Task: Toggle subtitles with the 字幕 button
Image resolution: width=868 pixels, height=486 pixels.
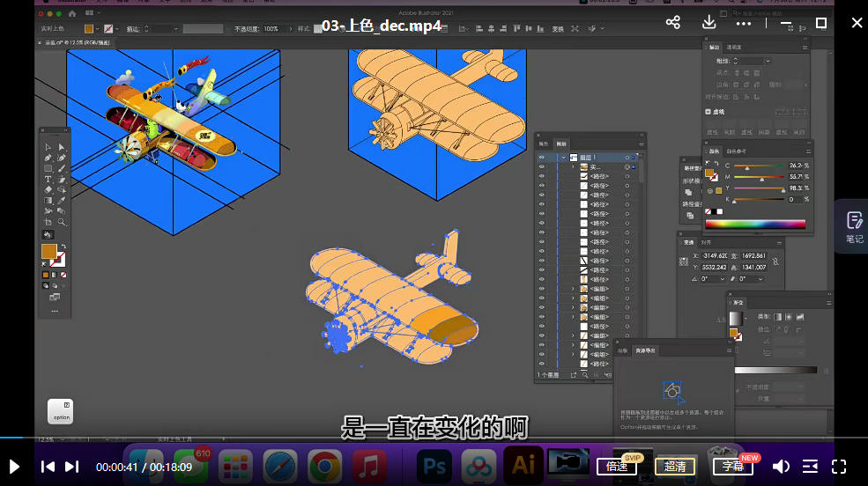Action: [732, 467]
